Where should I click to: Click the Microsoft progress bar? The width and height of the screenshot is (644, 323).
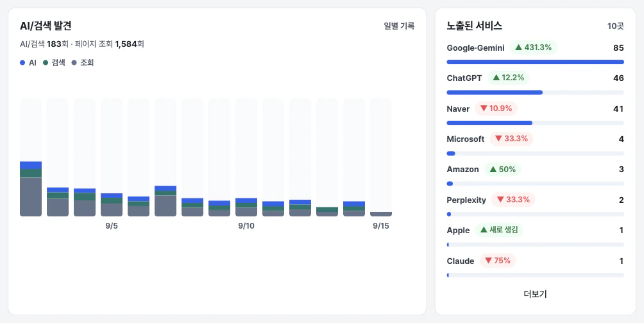(x=535, y=153)
